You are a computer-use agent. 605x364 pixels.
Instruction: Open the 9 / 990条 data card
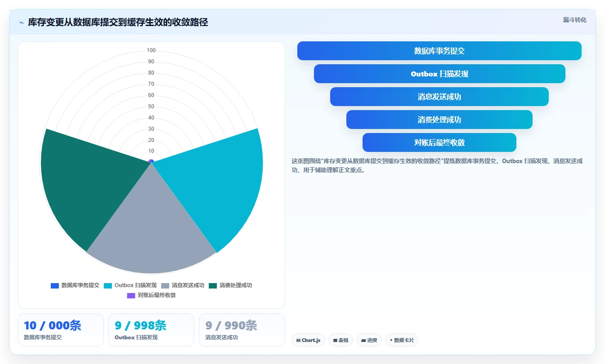pos(242,330)
